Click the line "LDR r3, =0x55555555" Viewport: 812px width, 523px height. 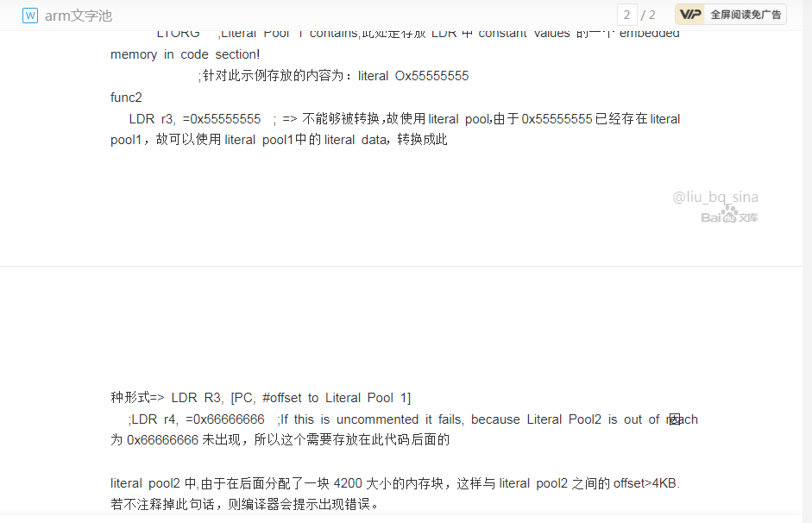pos(195,119)
